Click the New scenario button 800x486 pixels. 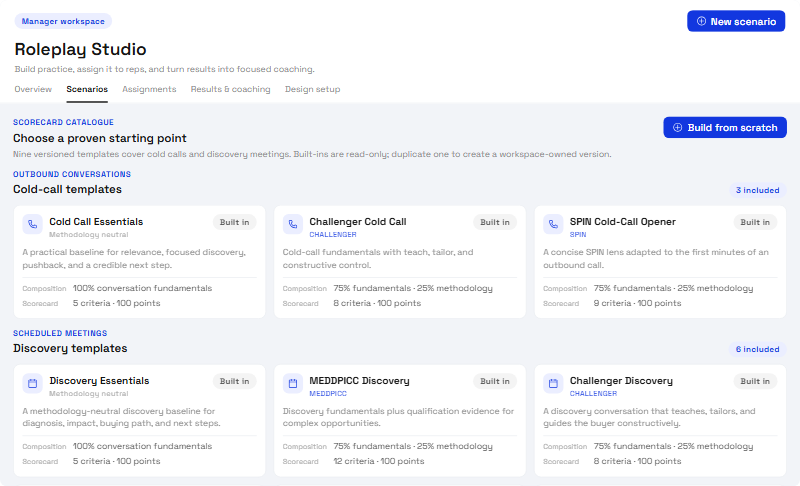pyautogui.click(x=736, y=21)
